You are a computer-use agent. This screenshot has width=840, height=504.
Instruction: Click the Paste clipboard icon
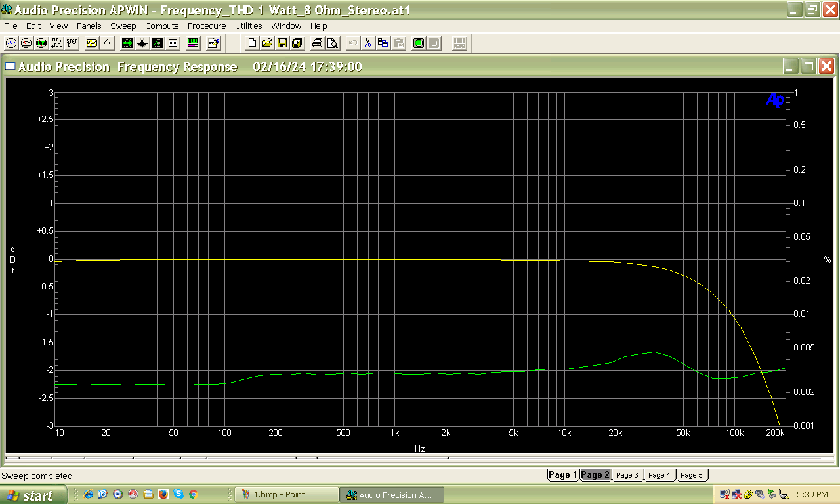pyautogui.click(x=398, y=43)
